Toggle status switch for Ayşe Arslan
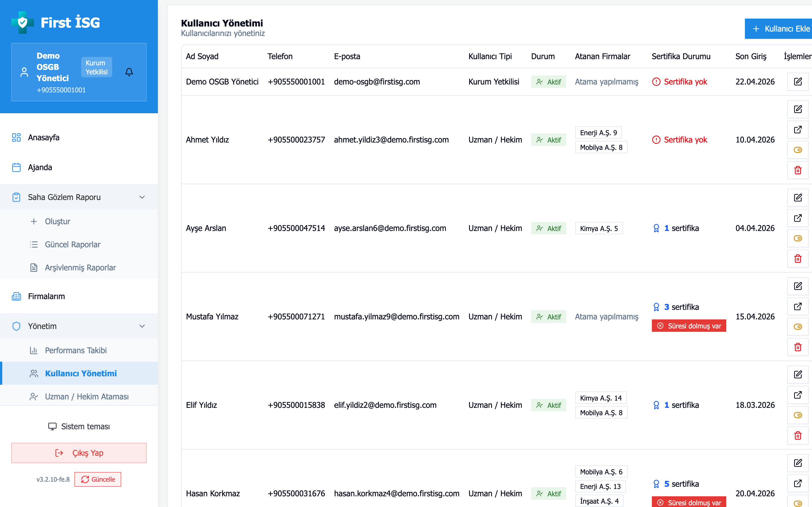 point(798,238)
